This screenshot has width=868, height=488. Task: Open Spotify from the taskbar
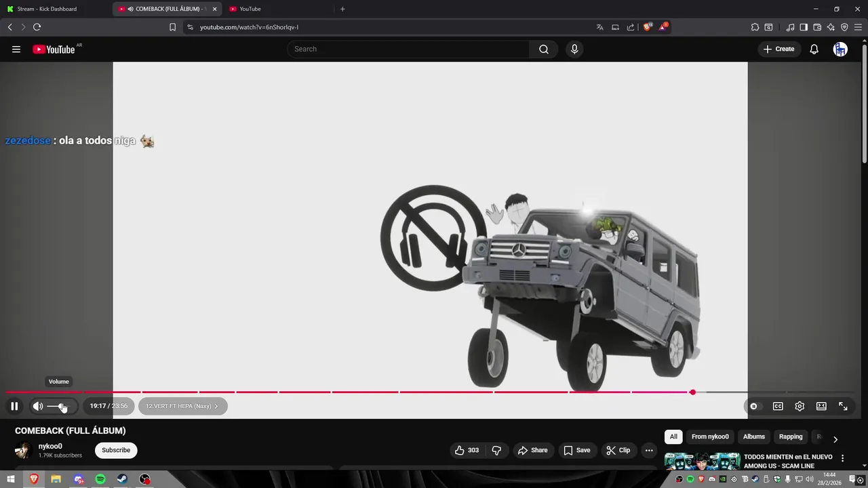pos(100,479)
